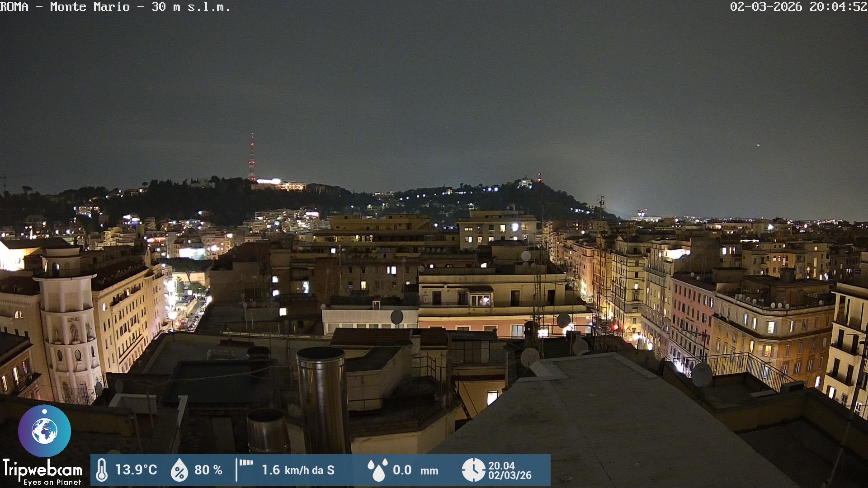868x488 pixels.
Task: Click the 02-03-2026 20:04:52 timestamp overlay
Action: [x=798, y=7]
